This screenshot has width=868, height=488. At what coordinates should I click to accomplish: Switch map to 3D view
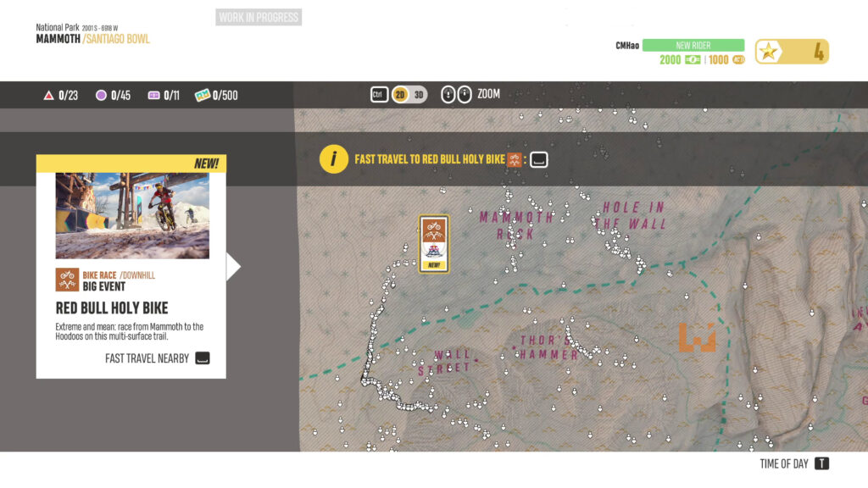pyautogui.click(x=419, y=94)
